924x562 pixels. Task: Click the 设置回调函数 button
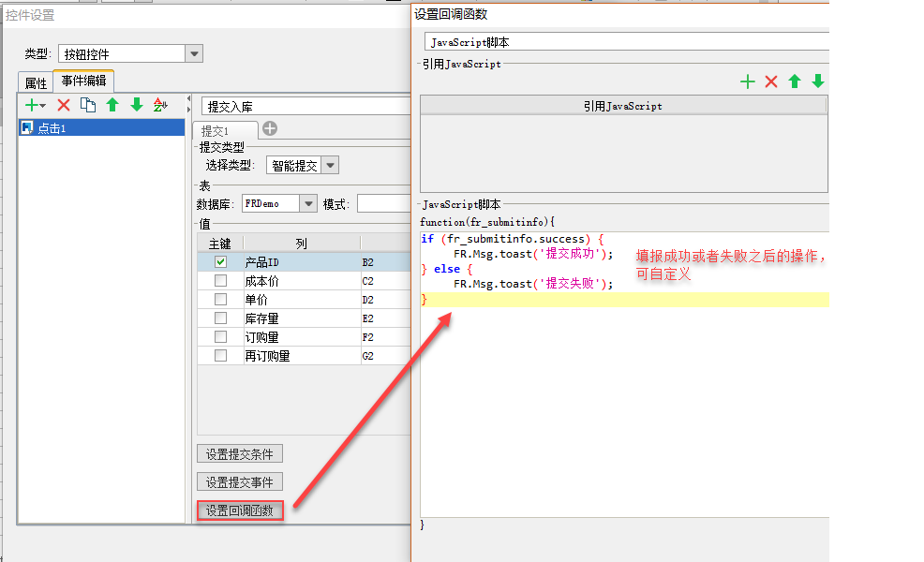pyautogui.click(x=239, y=510)
